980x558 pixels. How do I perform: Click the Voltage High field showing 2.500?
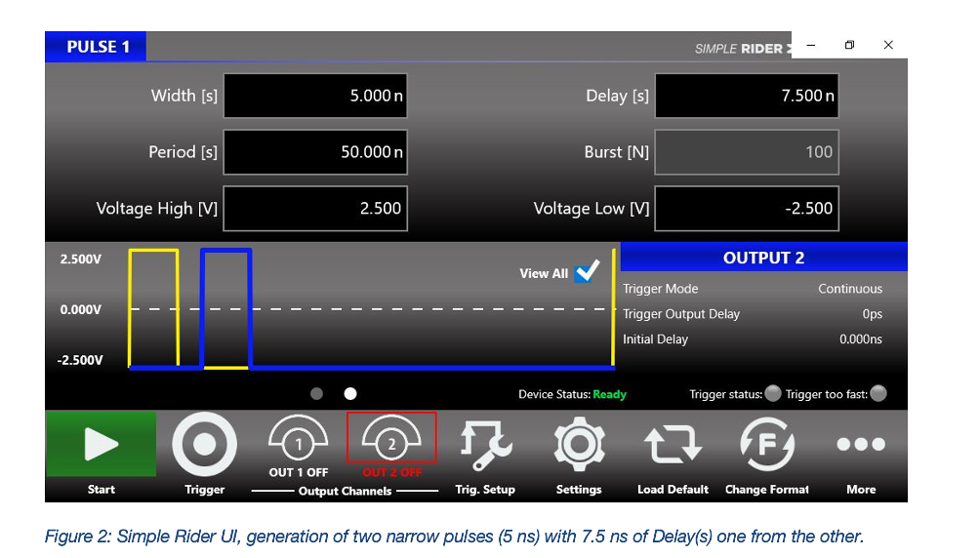pos(315,208)
